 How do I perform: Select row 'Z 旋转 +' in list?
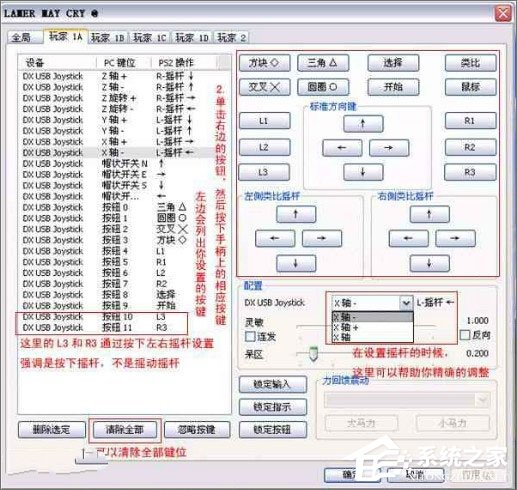(124, 98)
